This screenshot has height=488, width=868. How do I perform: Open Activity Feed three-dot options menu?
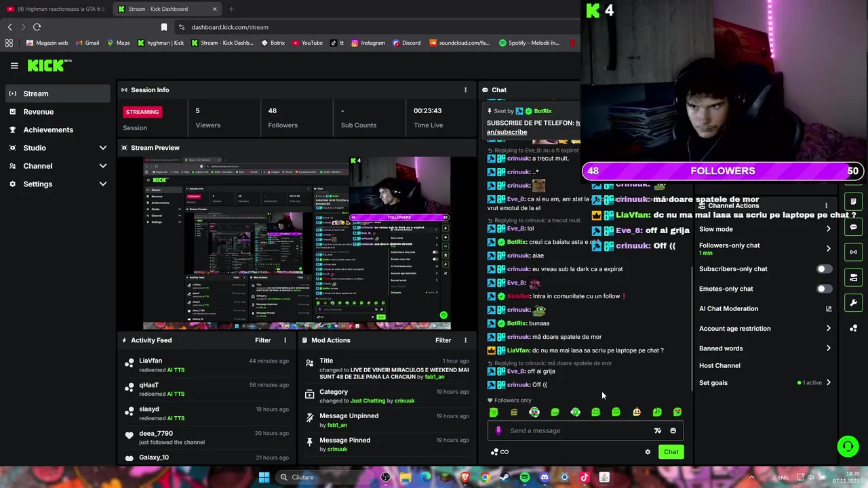(285, 340)
